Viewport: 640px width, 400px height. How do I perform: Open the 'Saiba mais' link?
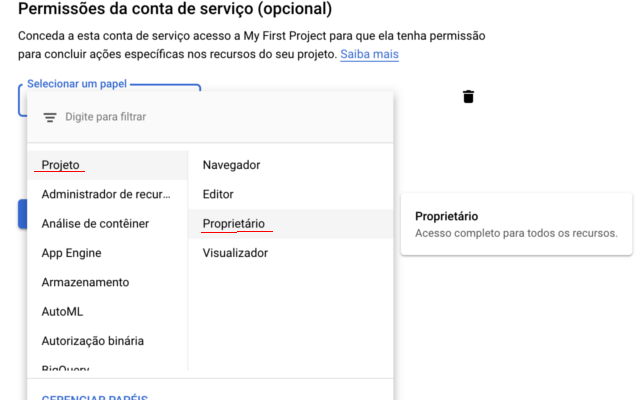[x=369, y=54]
